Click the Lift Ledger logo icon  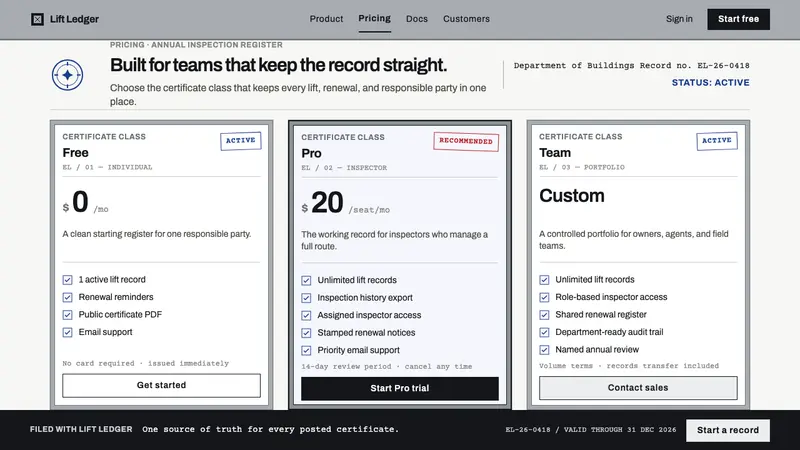point(37,19)
